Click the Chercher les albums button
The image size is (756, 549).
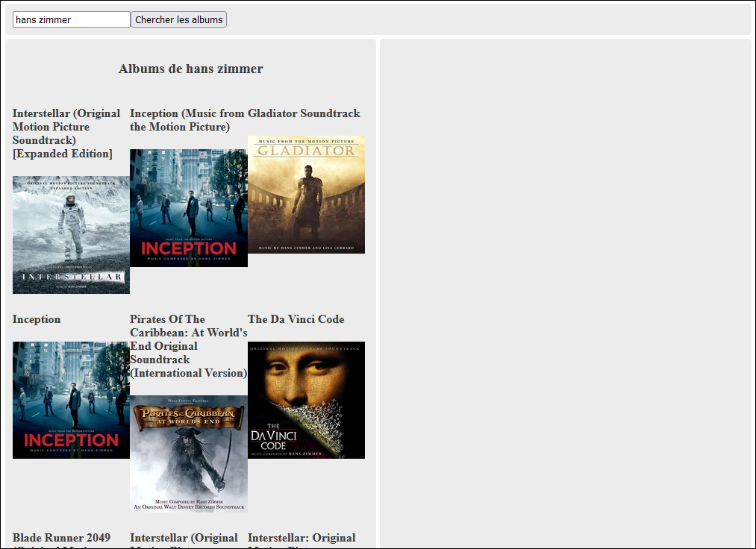coord(179,19)
